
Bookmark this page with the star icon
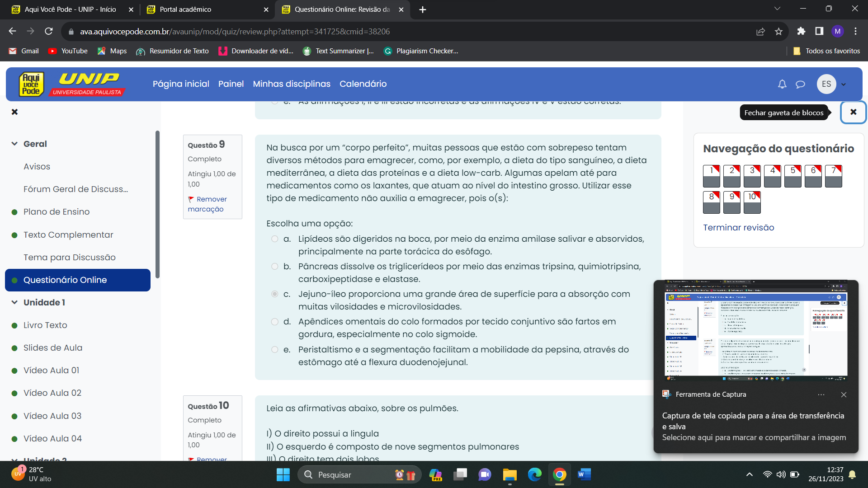click(778, 31)
